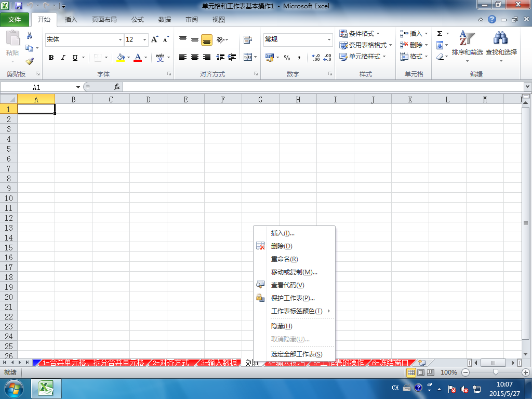Open Sort and Filter tool

(x=467, y=46)
